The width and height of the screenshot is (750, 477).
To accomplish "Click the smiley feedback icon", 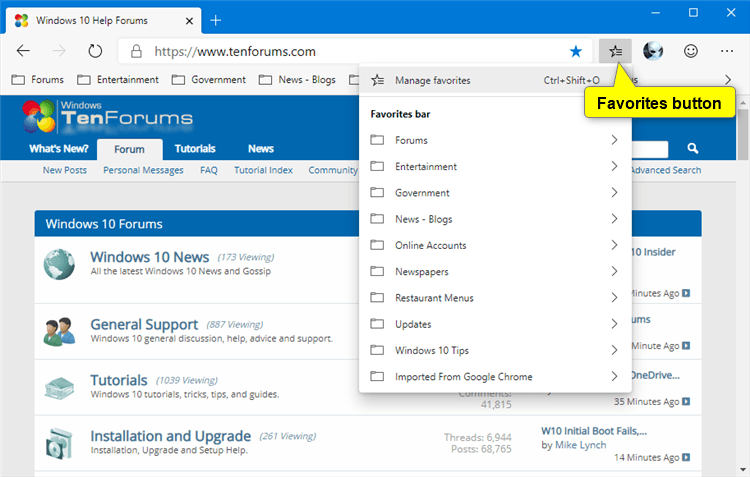I will (x=691, y=51).
